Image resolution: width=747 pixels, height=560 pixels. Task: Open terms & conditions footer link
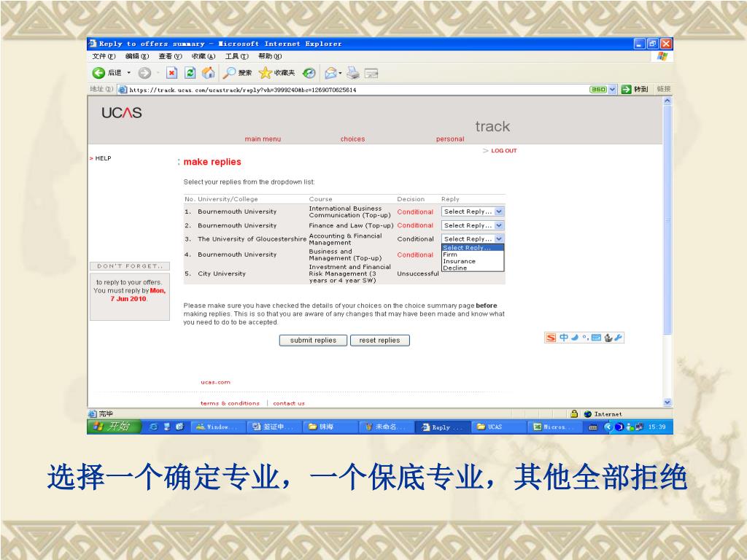click(230, 403)
